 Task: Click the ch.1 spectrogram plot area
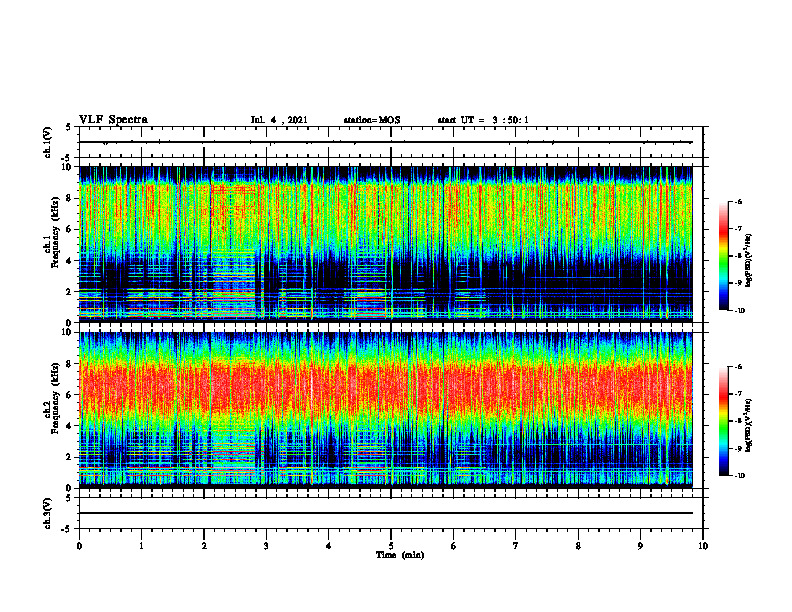(x=386, y=244)
